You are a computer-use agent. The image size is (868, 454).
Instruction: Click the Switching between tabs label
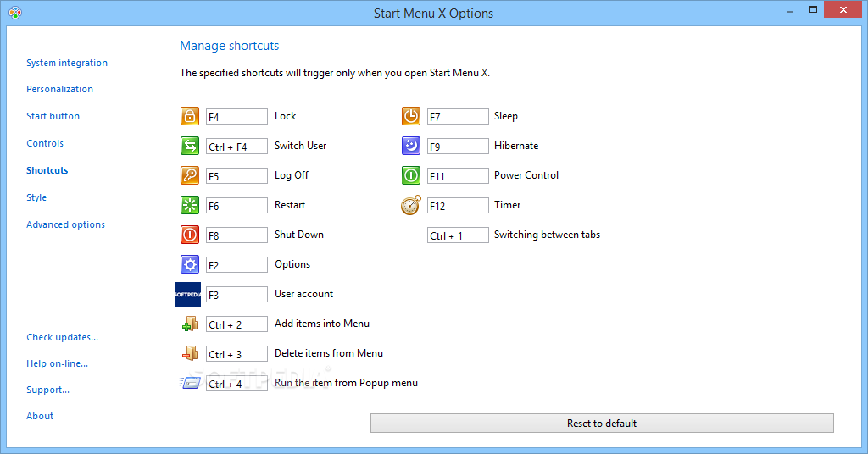547,235
